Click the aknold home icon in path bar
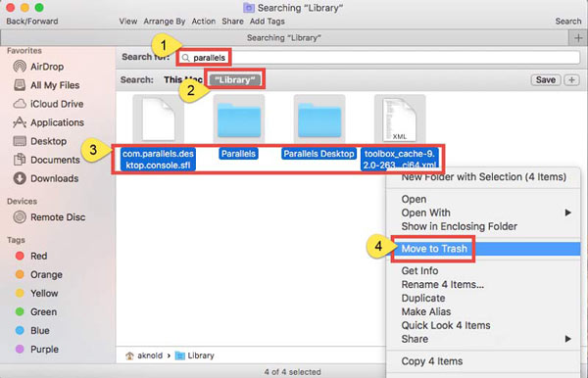This screenshot has height=378, width=588. [129, 355]
